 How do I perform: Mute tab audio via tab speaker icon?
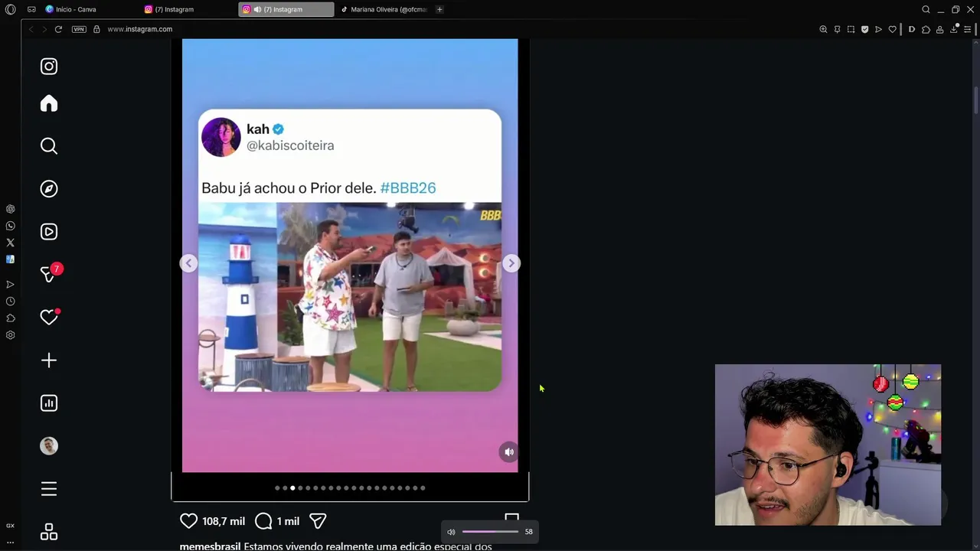257,9
